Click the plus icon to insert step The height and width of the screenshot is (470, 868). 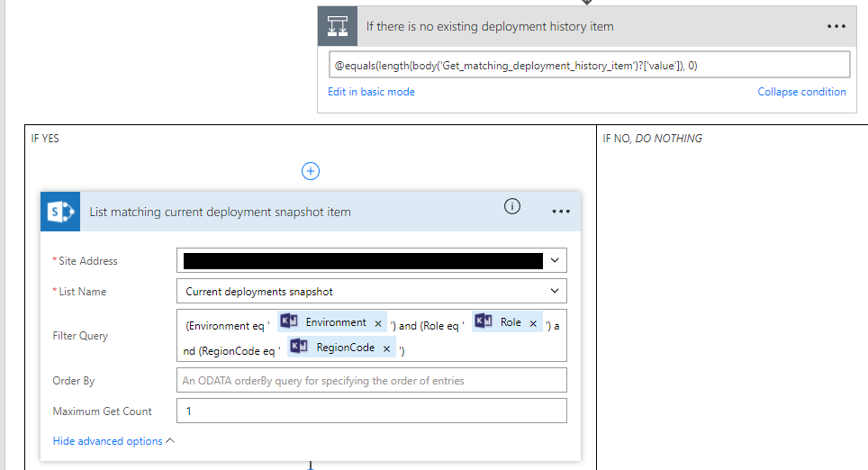click(x=311, y=171)
